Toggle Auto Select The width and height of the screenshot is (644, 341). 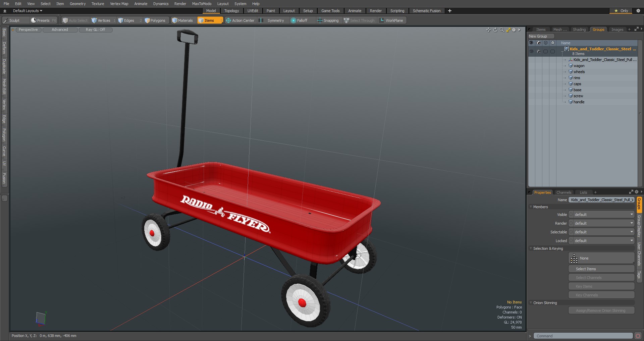point(75,20)
